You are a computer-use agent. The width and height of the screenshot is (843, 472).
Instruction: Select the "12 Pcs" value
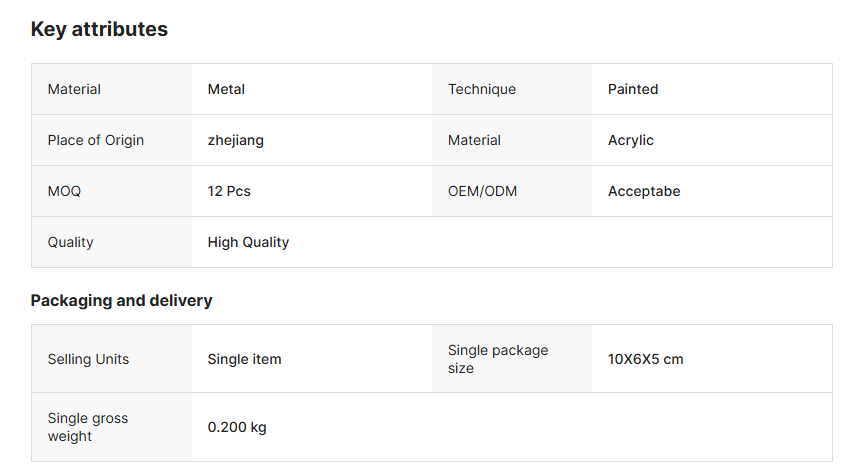[x=229, y=191]
